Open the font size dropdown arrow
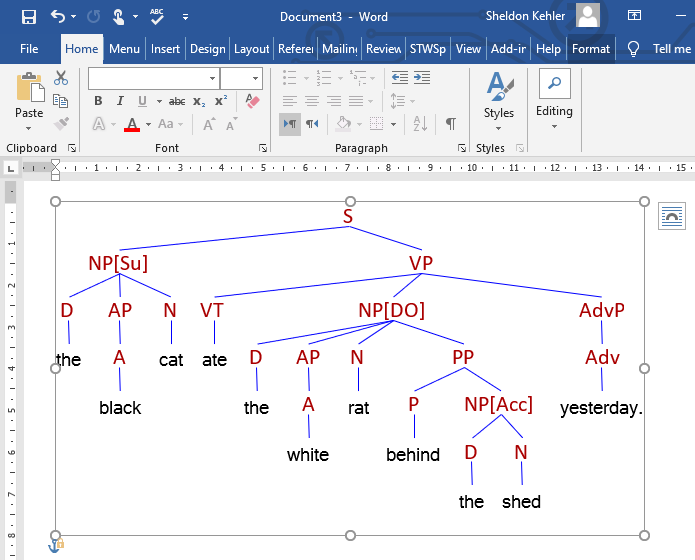Image resolution: width=695 pixels, height=560 pixels. (x=255, y=78)
